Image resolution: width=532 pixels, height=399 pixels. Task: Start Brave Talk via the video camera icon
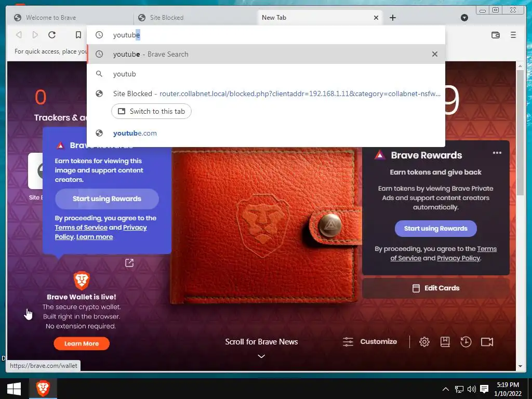(x=487, y=342)
